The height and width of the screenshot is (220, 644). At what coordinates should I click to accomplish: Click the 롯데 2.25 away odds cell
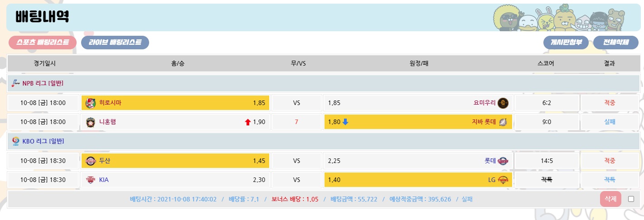pyautogui.click(x=418, y=160)
